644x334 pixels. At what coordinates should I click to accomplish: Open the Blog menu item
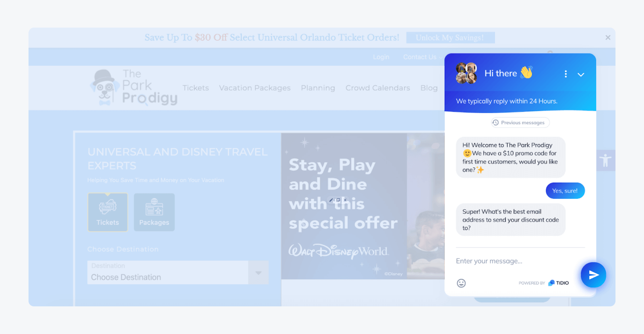429,88
